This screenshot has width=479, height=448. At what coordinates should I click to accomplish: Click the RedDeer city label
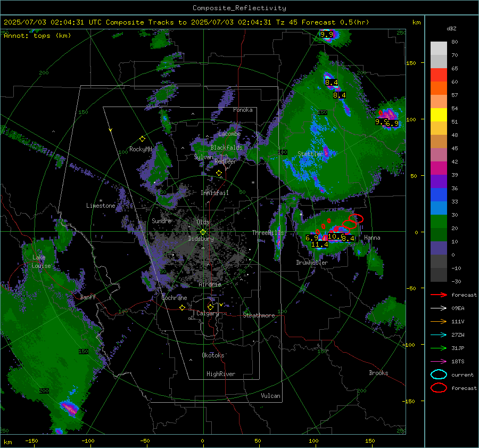(226, 161)
